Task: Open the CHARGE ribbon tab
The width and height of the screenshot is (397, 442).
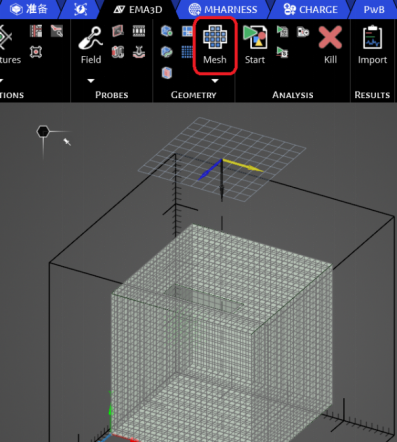Action: pos(310,9)
